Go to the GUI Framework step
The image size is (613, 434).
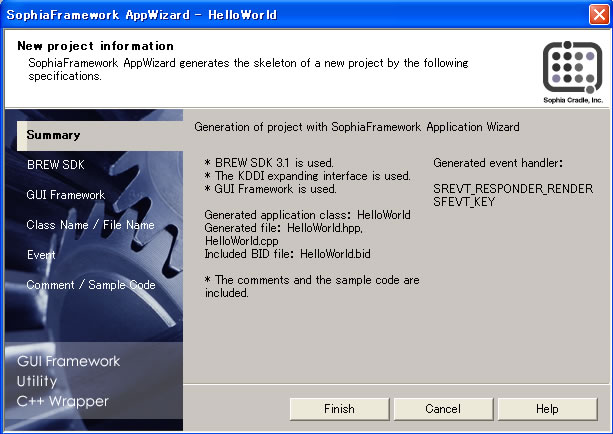[x=66, y=195]
